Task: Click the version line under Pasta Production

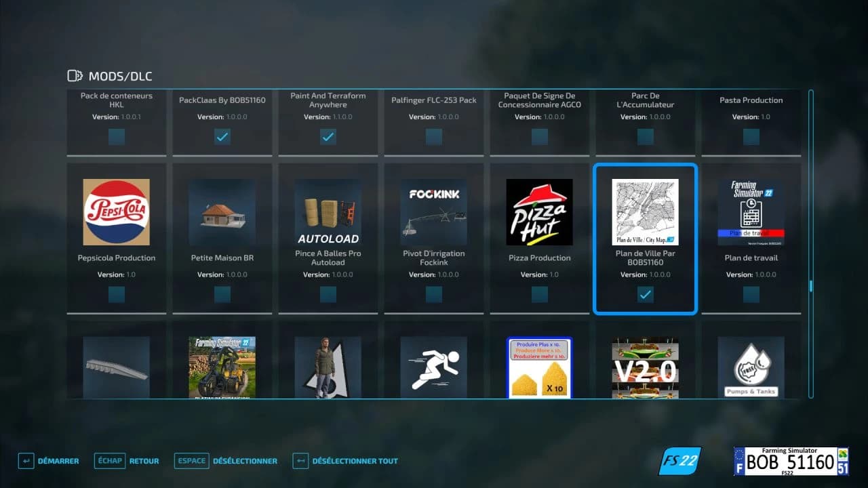Action: [x=751, y=117]
